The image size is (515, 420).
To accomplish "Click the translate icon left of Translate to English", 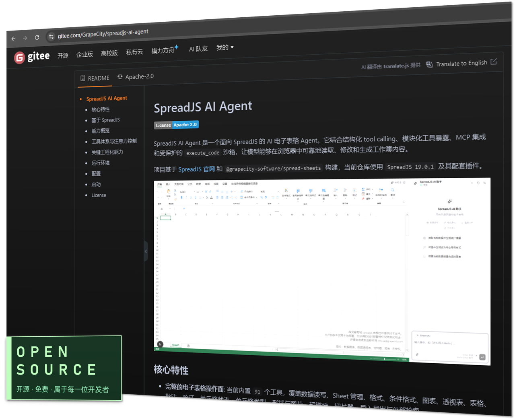I will pos(429,64).
